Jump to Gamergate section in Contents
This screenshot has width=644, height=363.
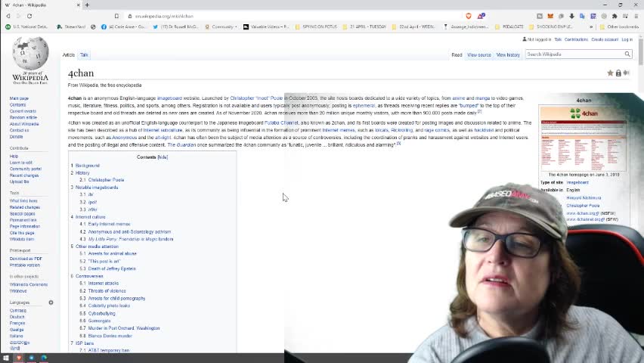click(99, 321)
